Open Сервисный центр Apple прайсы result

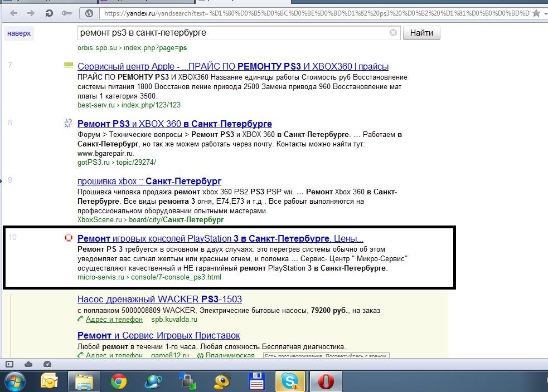point(233,66)
